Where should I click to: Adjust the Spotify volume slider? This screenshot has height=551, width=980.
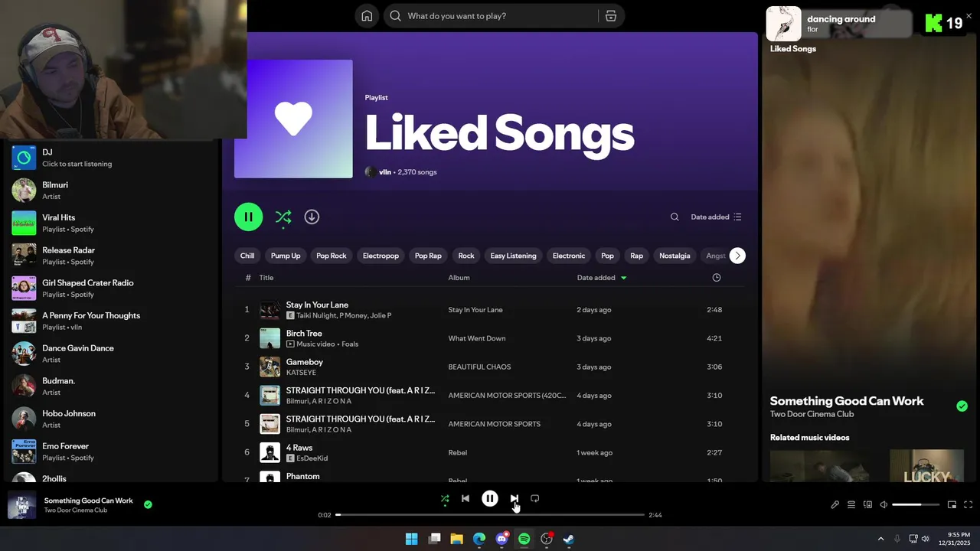pyautogui.click(x=916, y=504)
